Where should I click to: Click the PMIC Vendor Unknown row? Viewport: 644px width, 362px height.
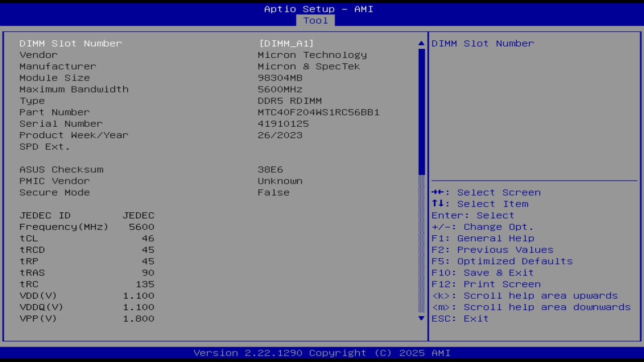pyautogui.click(x=280, y=181)
